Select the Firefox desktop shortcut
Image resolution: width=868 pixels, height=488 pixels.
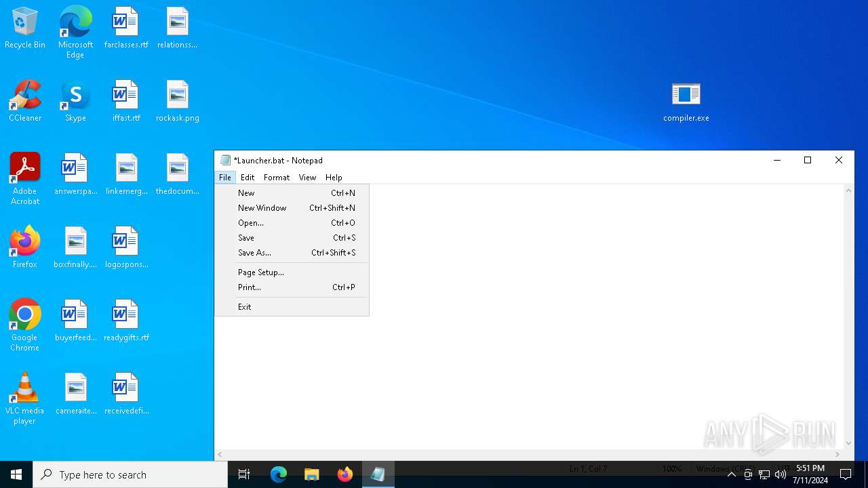click(25, 248)
